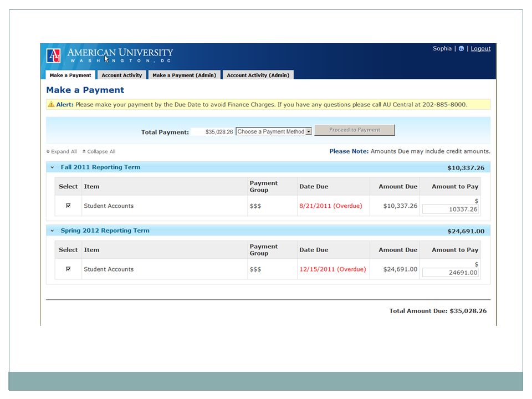The height and width of the screenshot is (399, 532).
Task: Uncheck Student Accounts for Spring 2012
Action: pos(68,269)
